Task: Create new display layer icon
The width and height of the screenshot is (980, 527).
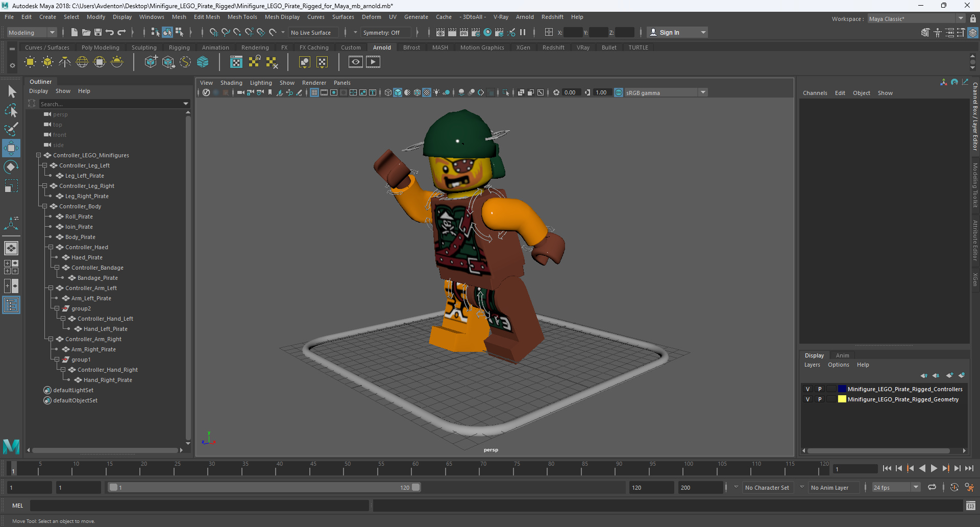Action: click(949, 375)
